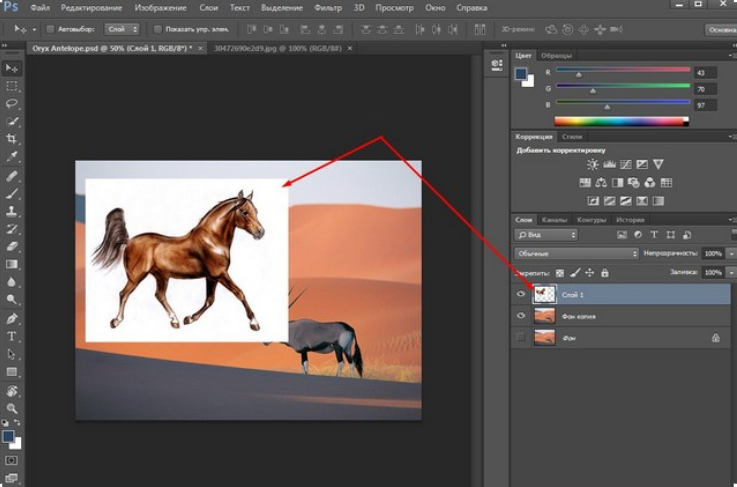The height and width of the screenshot is (487, 737).
Task: Pick the Crop tool
Action: pos(12,139)
